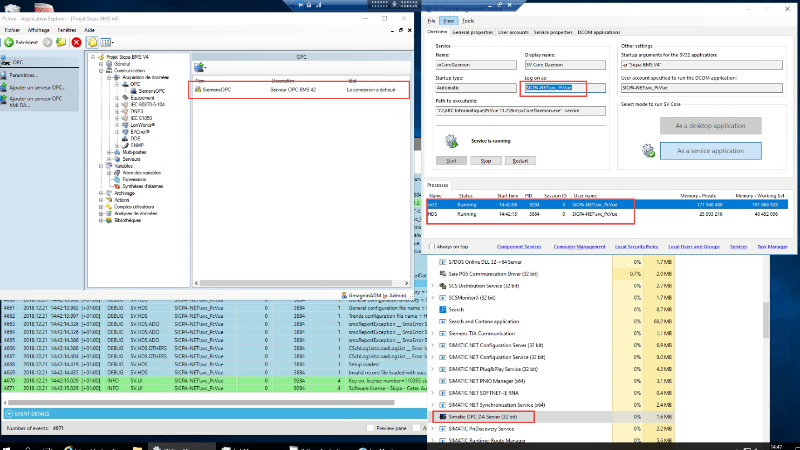Click the Search app icon in Task Manager
Viewport: 800px width, 450px height.
pos(442,309)
